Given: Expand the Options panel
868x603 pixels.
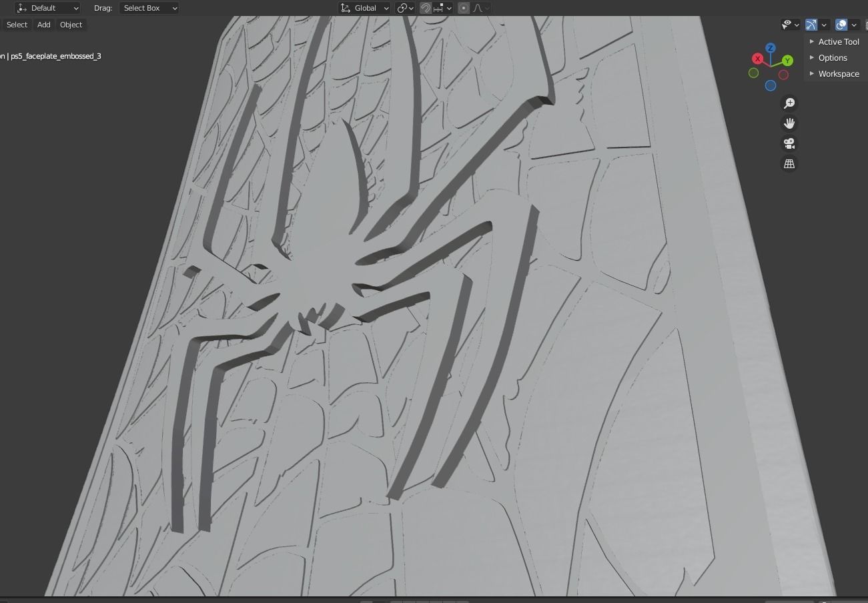Looking at the screenshot, I should (834, 57).
